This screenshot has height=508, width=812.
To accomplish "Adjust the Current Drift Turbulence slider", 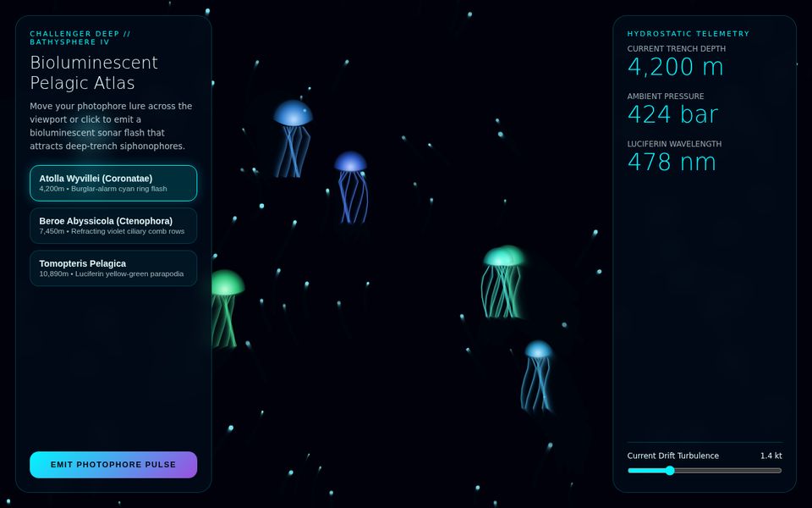I will pyautogui.click(x=705, y=471).
